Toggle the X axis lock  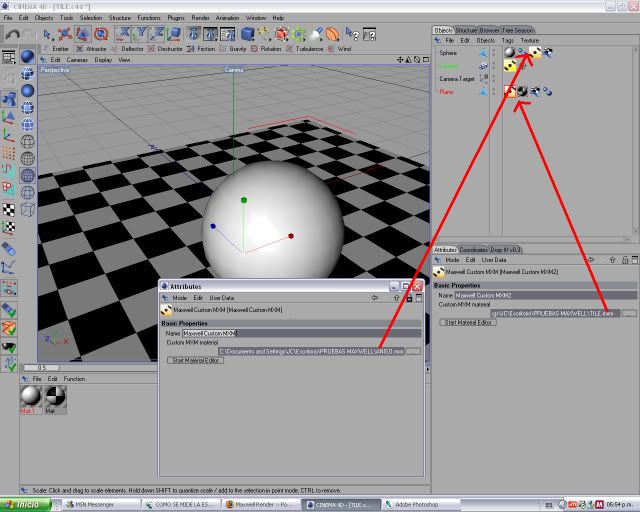[122, 34]
